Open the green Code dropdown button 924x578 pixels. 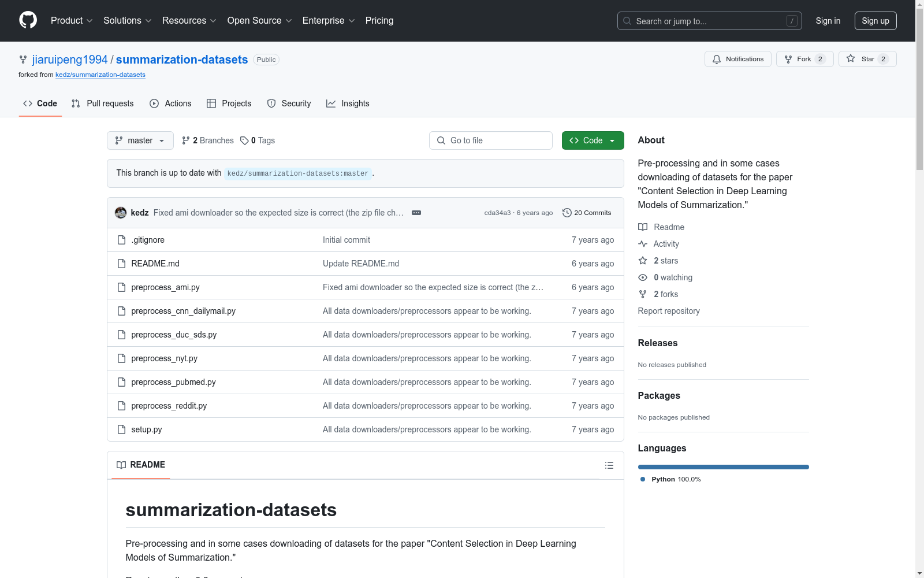[x=593, y=140]
